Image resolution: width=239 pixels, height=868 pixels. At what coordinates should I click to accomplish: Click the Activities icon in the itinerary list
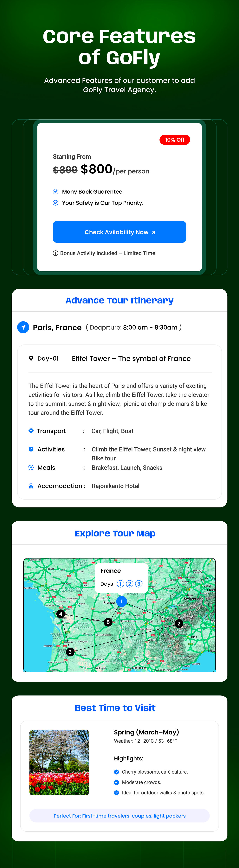(x=31, y=449)
